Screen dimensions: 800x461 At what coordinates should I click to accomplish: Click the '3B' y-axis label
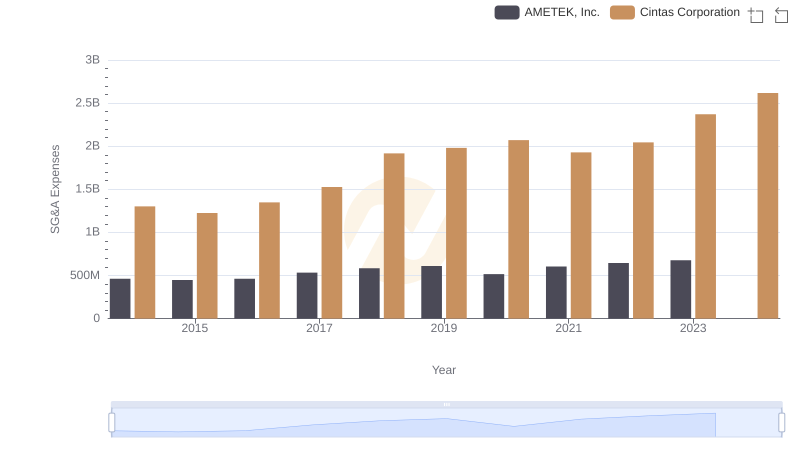[x=92, y=60]
